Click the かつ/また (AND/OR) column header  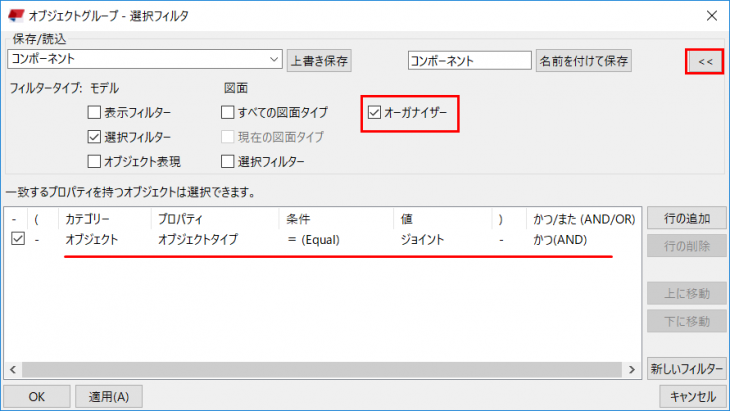(584, 219)
